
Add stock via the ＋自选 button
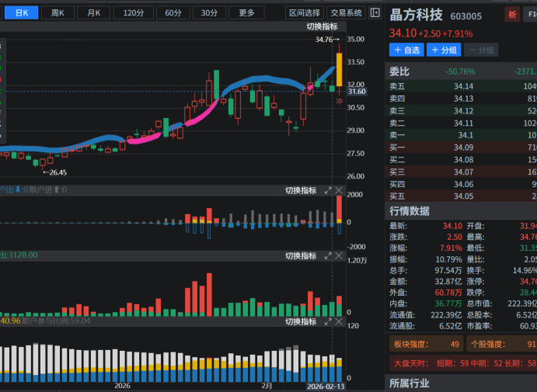click(x=406, y=50)
